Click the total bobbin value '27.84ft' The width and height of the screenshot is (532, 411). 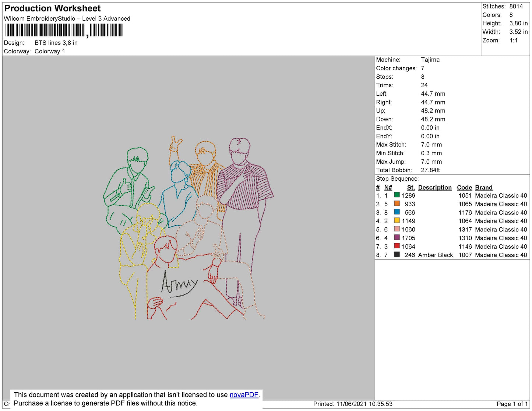pos(431,170)
